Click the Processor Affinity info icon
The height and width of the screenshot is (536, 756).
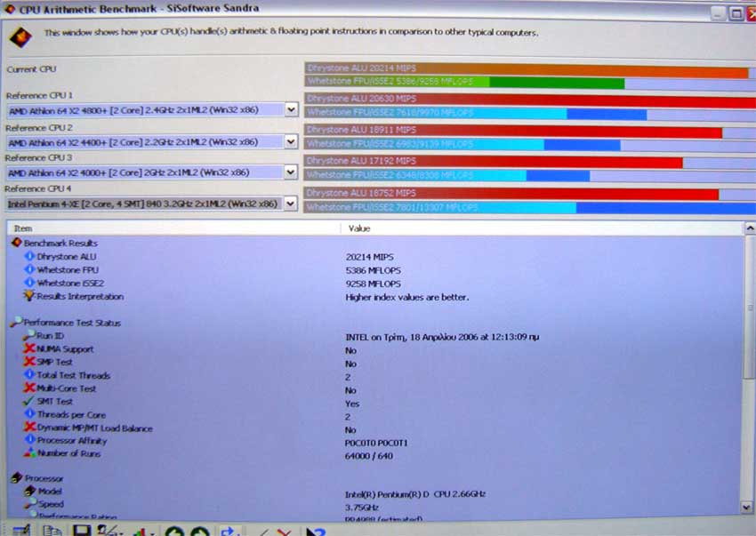coord(30,439)
